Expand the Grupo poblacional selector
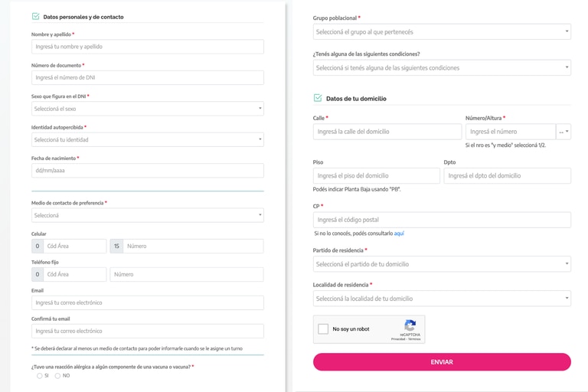588x392 pixels. click(442, 32)
